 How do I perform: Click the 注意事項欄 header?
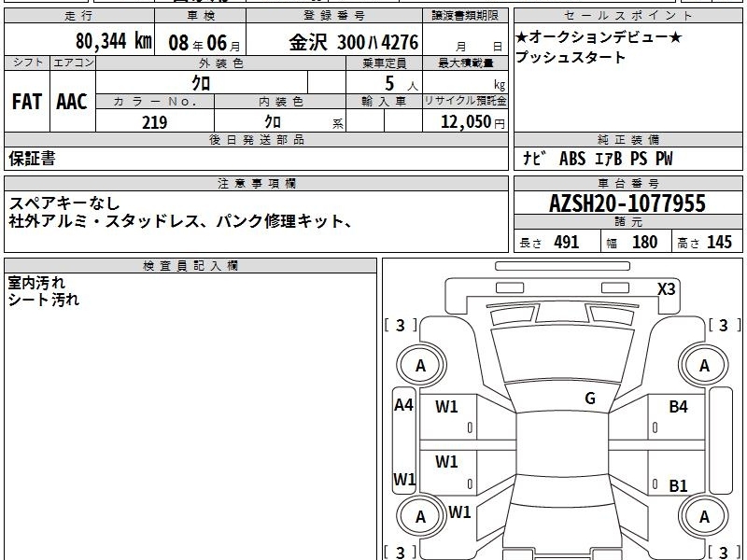point(256,183)
